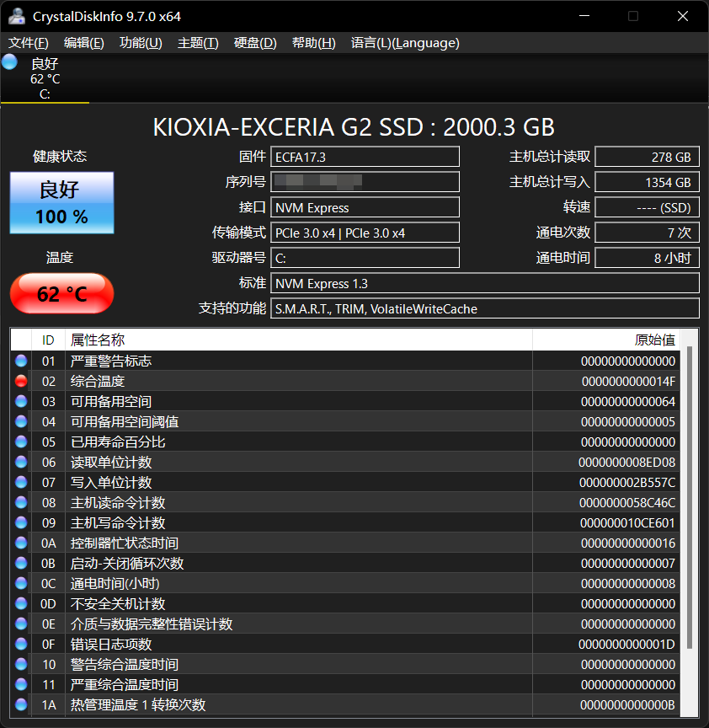Click the 原始值 column header
Screen dimensions: 709x728
pyautogui.click(x=654, y=340)
